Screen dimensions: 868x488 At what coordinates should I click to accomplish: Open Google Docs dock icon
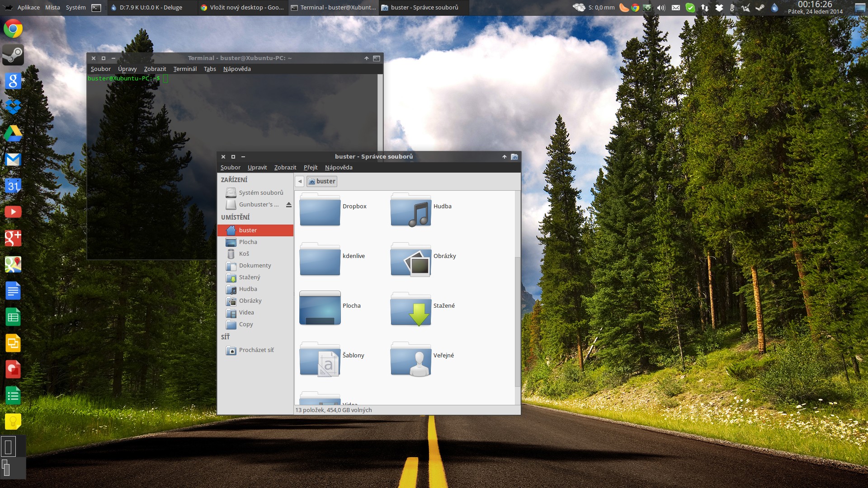pos(13,291)
